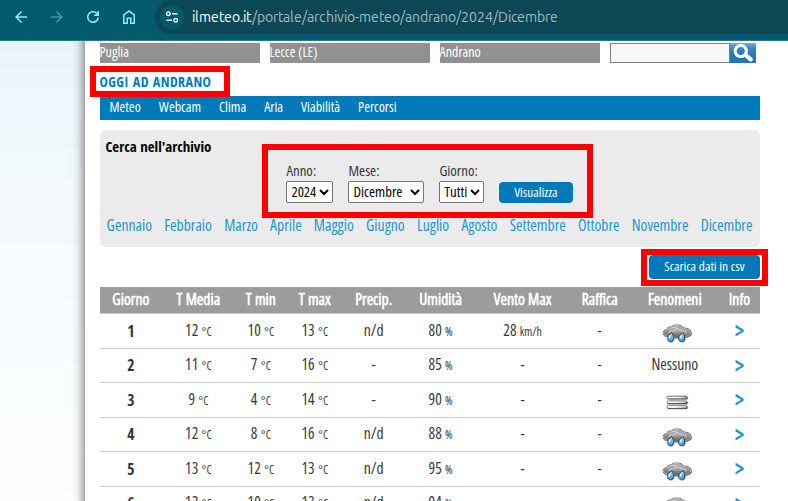Open the Viabilità tab

click(320, 108)
